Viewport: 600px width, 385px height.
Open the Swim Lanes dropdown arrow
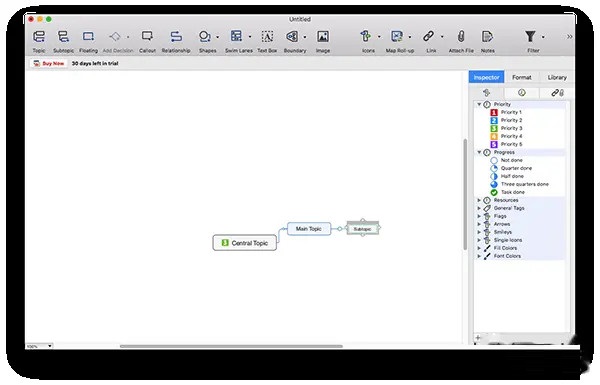click(249, 37)
